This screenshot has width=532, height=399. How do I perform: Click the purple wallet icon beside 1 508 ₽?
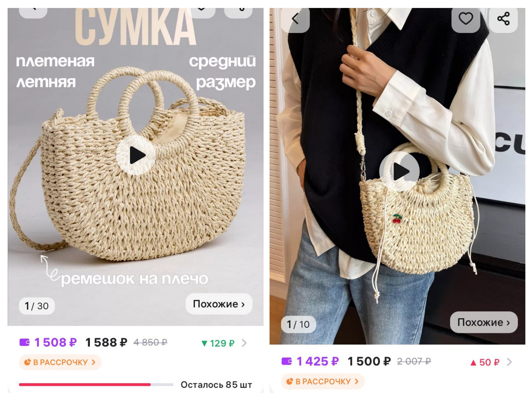pyautogui.click(x=25, y=342)
